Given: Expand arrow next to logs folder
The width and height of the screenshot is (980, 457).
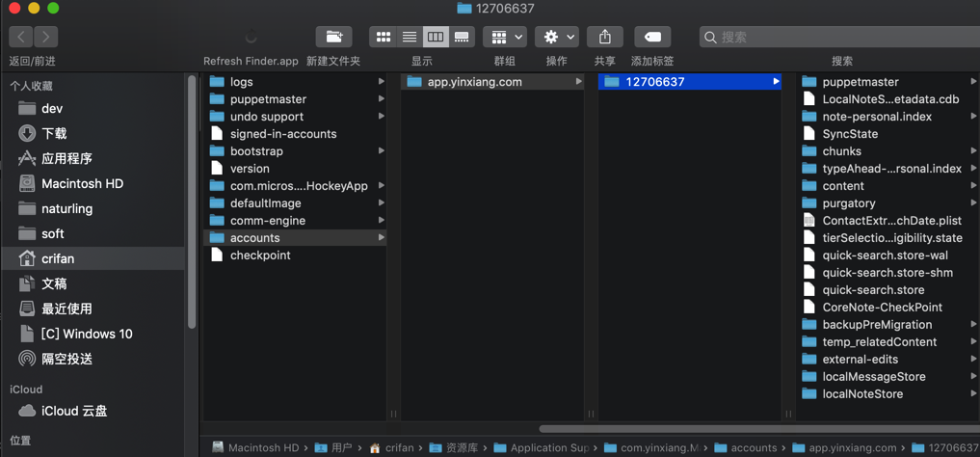Looking at the screenshot, I should click(382, 82).
